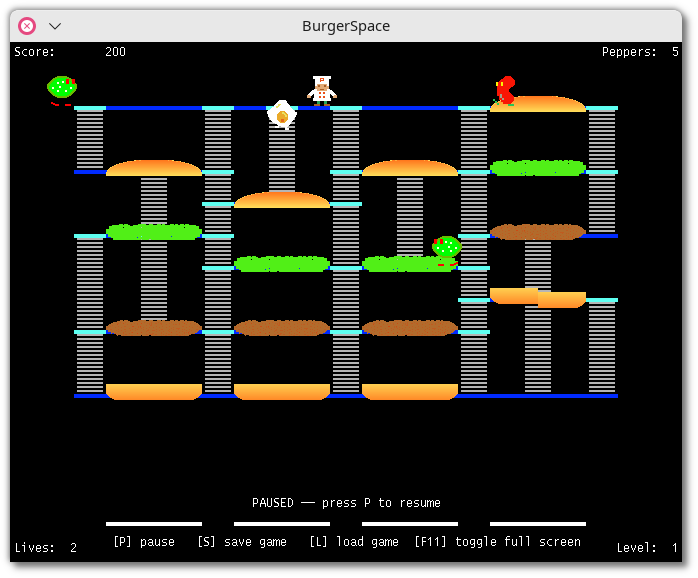This screenshot has height=578, width=698.
Task: Click the 'Lives:' label
Action: coord(35,547)
